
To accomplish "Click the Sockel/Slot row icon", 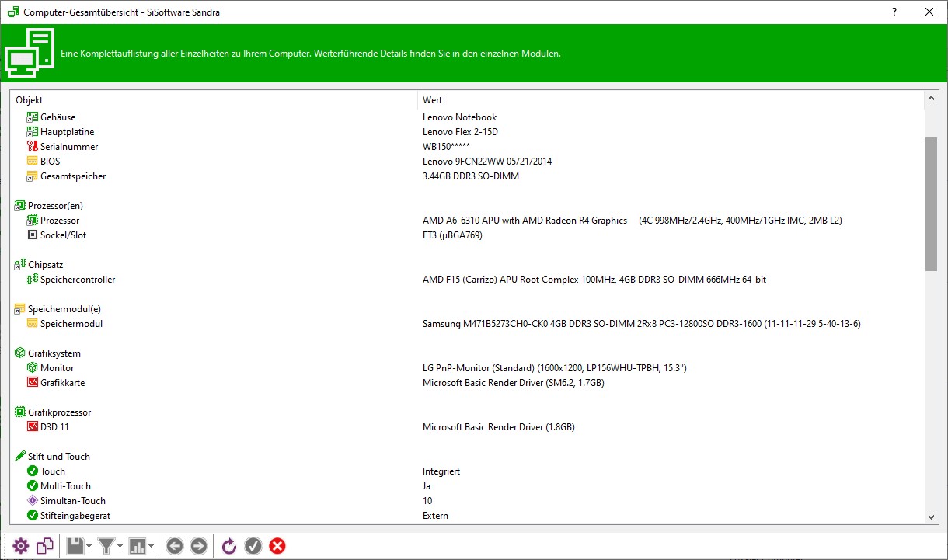I will (x=32, y=235).
